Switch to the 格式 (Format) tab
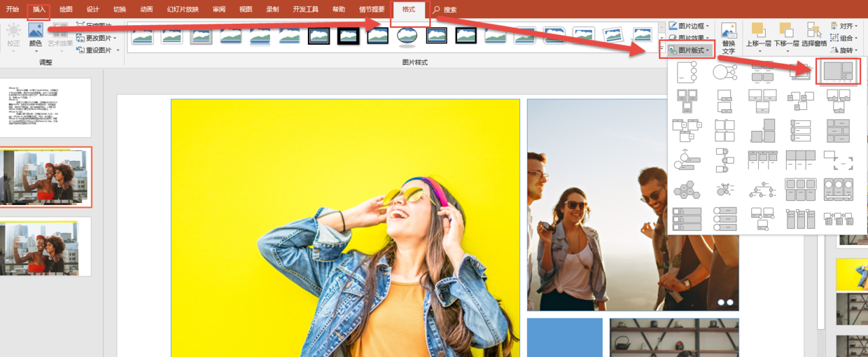The width and height of the screenshot is (868, 357). 409,10
